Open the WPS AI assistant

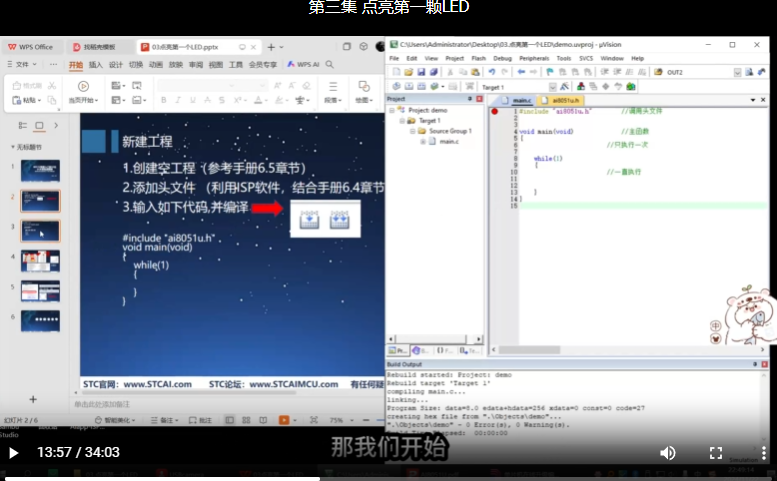303,64
